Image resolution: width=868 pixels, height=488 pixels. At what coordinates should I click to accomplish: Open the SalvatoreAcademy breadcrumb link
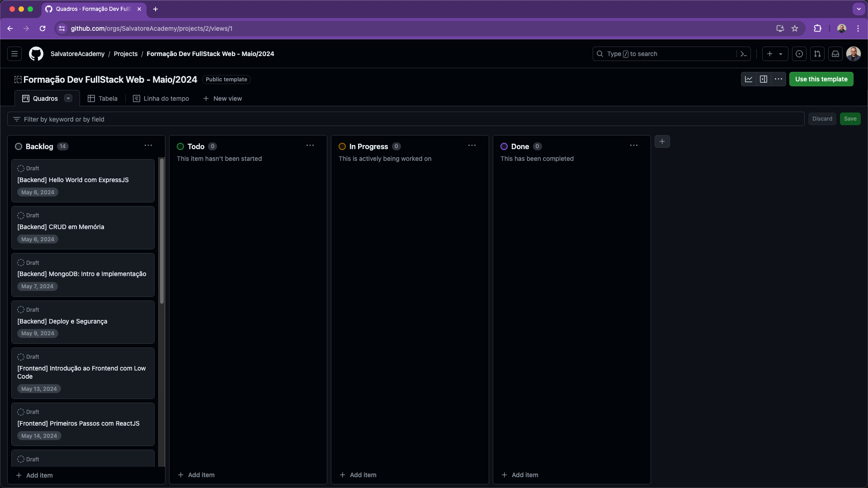77,54
